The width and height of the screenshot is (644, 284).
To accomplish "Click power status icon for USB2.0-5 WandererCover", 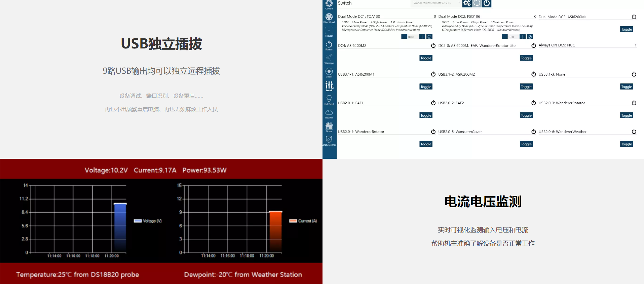I will 534,131.
